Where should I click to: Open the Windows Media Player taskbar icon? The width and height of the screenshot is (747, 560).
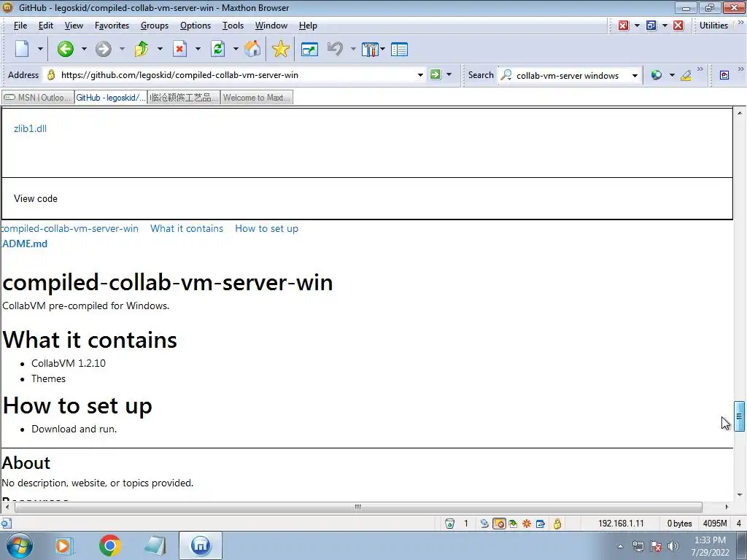coord(63,545)
